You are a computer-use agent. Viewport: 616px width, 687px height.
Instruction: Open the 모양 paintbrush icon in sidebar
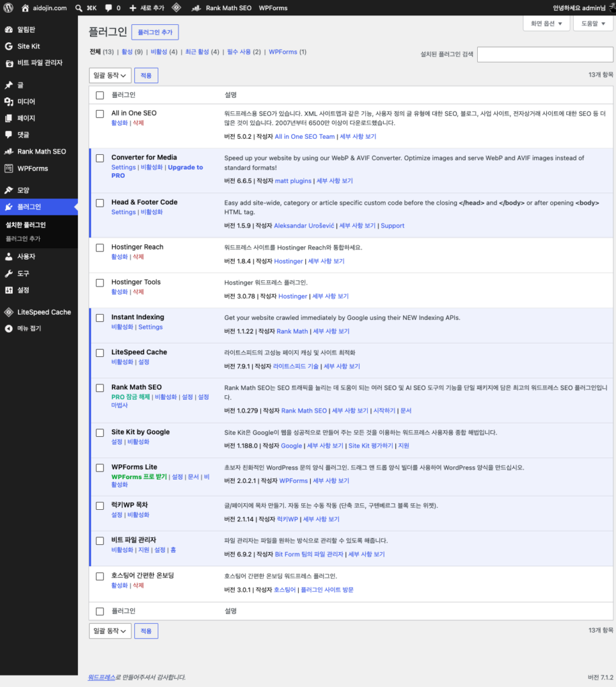9,190
